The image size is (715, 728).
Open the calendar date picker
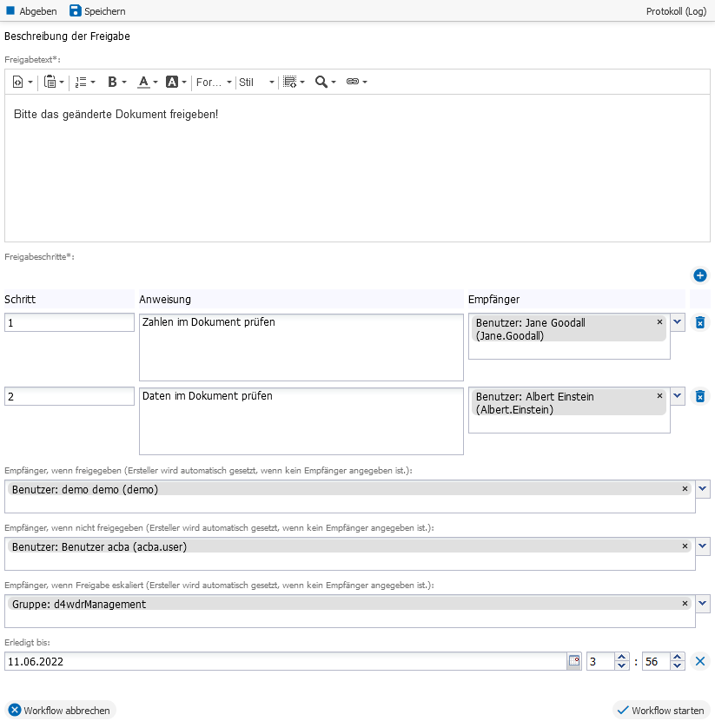574,661
